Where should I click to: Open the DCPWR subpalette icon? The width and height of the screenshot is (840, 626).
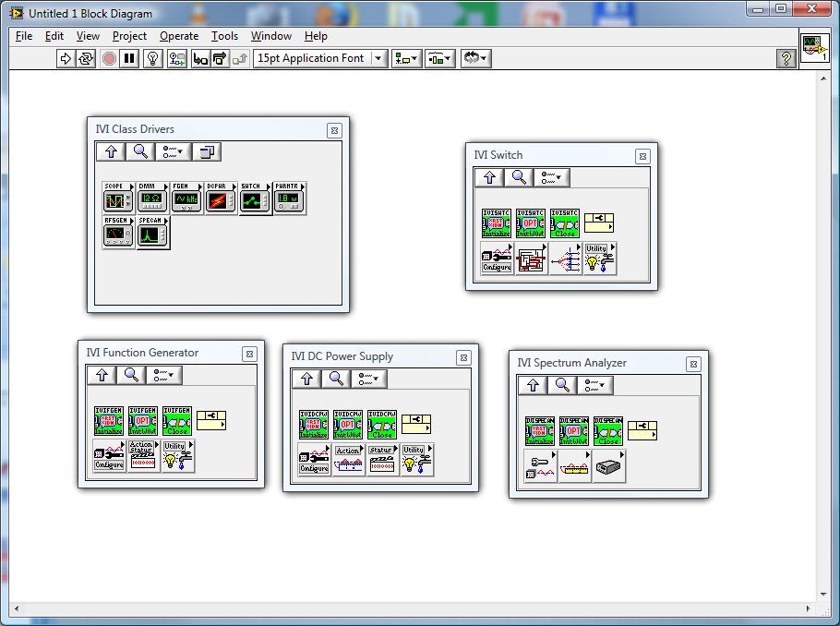[x=221, y=198]
